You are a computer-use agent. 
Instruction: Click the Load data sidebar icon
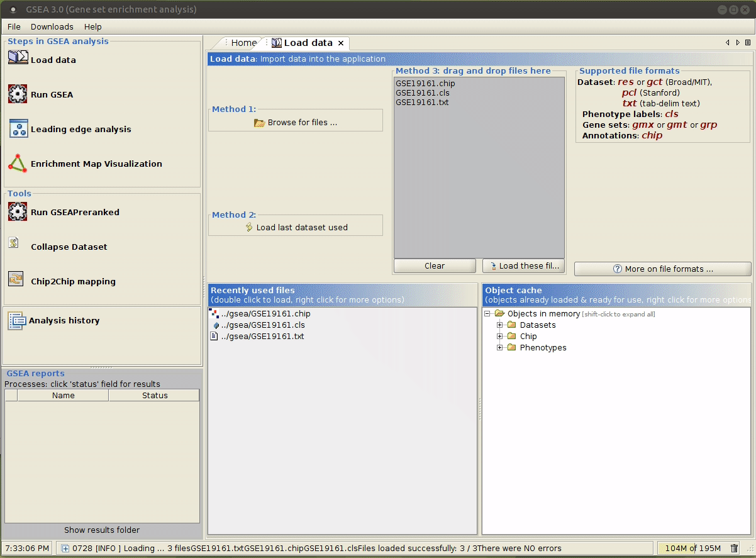click(18, 59)
